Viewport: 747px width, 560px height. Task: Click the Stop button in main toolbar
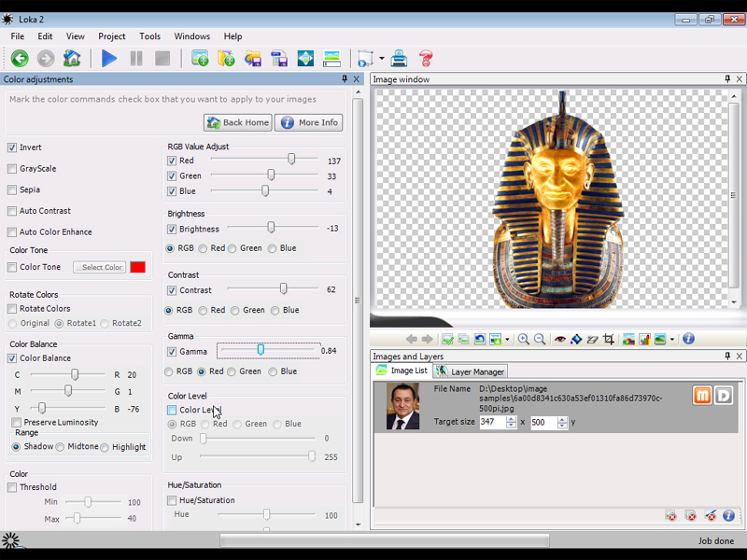162,59
